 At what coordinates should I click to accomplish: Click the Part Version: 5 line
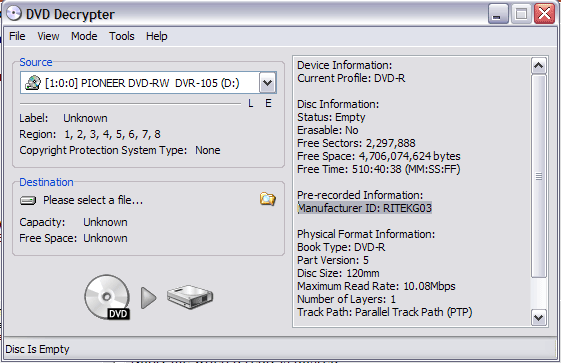(333, 260)
